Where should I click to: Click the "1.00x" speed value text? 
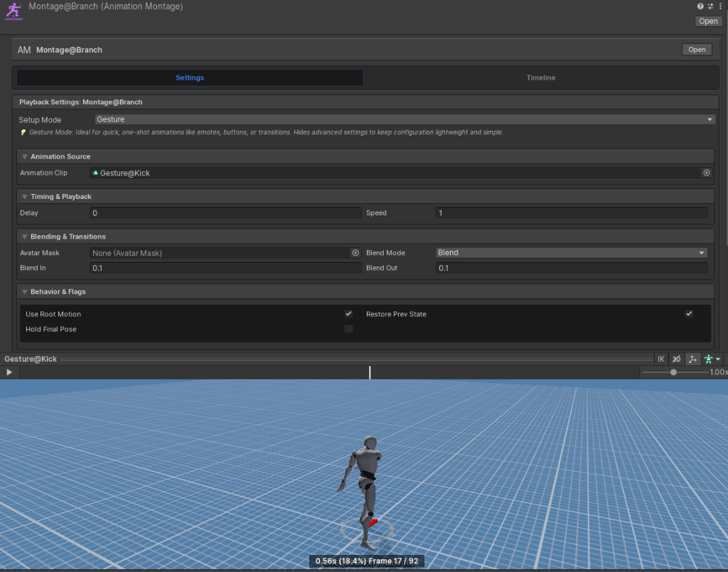[x=718, y=372]
